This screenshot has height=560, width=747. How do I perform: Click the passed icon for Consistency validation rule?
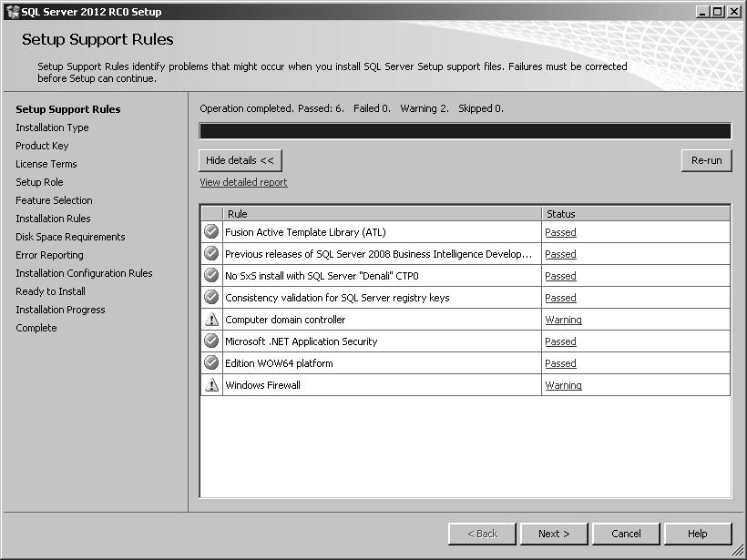click(211, 297)
